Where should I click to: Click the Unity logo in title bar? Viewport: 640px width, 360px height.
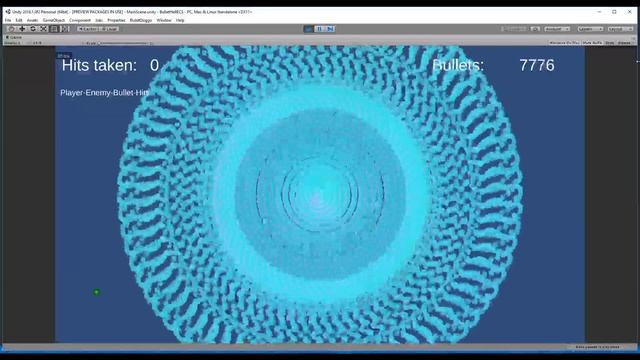tap(8, 12)
